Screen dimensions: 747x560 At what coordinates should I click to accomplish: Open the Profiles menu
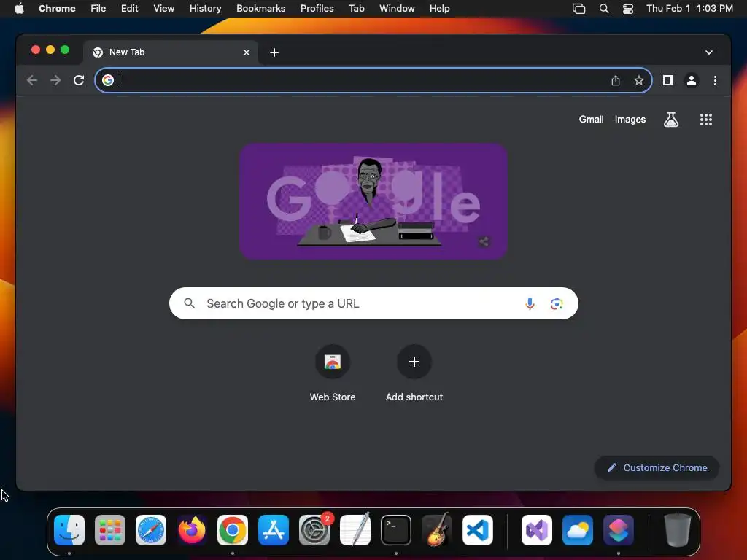317,9
